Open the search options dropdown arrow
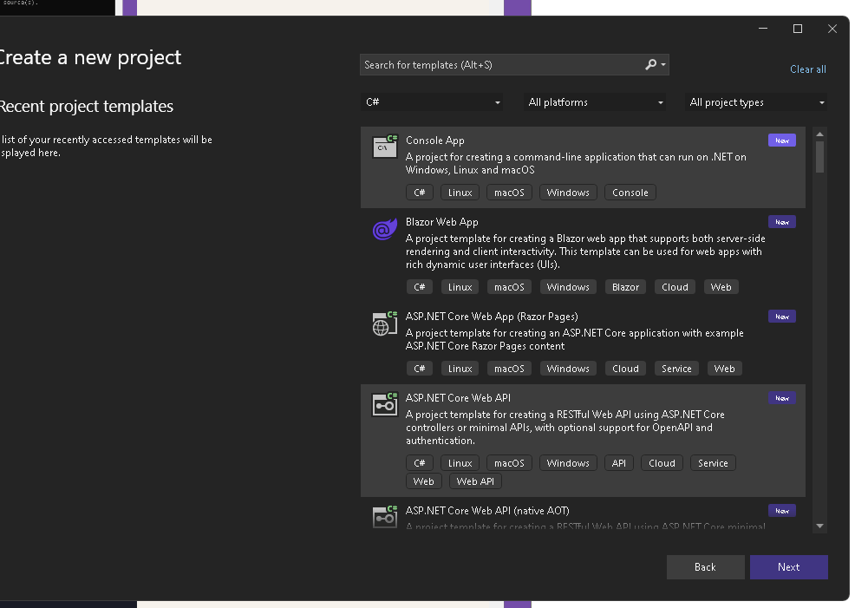The width and height of the screenshot is (868, 608). 663,65
